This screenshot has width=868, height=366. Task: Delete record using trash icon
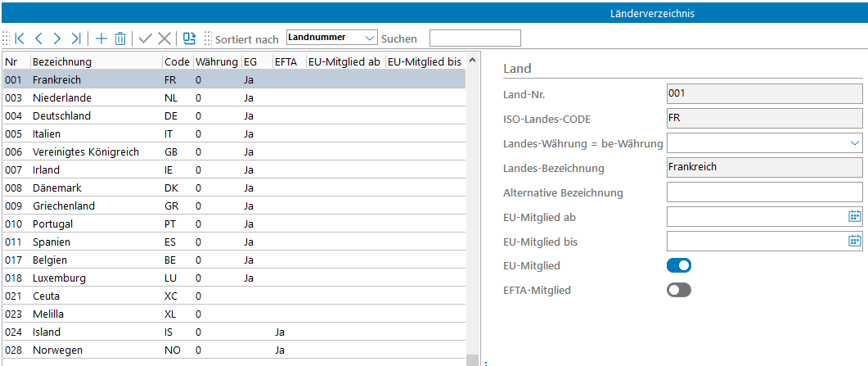(x=120, y=38)
